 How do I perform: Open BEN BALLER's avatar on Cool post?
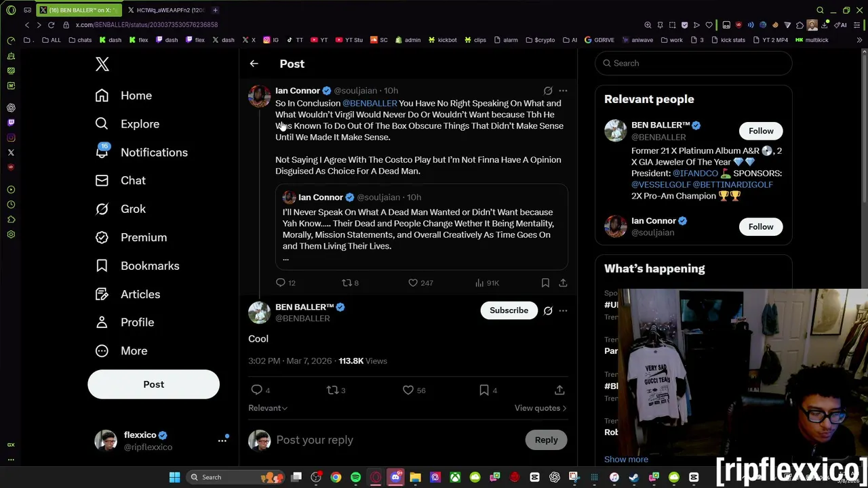click(259, 312)
